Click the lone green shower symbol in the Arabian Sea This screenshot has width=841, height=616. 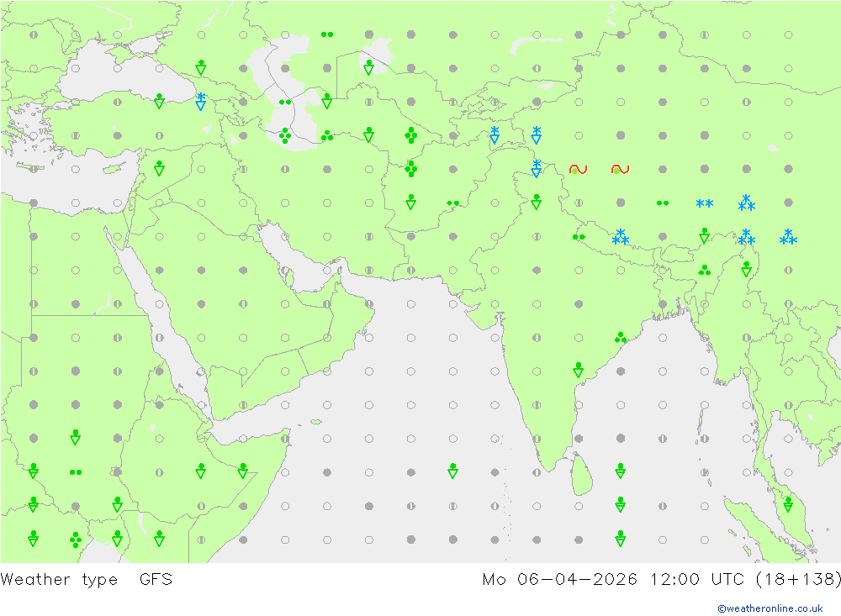click(452, 471)
